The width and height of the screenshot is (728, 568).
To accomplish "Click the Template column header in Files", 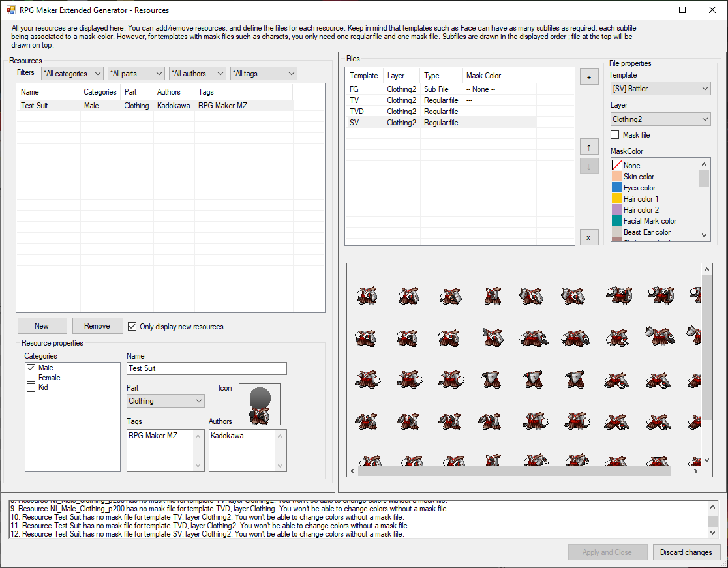I will pyautogui.click(x=365, y=76).
